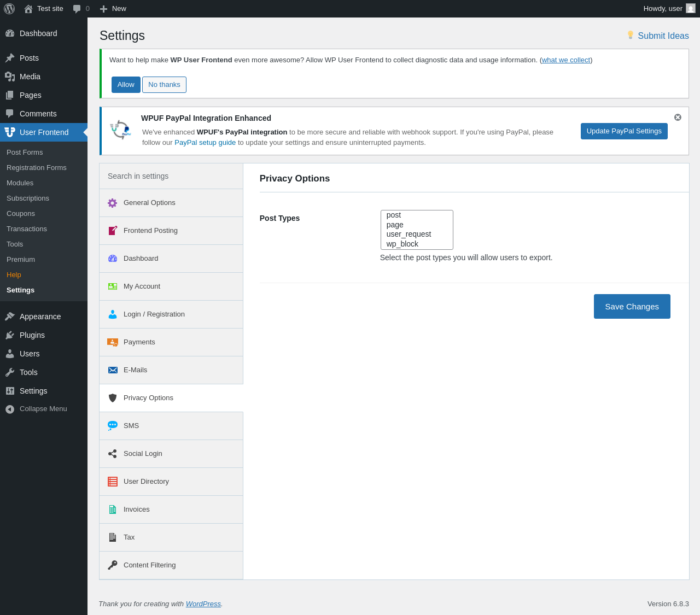Click the Search in settings field
Image resolution: width=700 pixels, height=615 pixels.
[171, 176]
